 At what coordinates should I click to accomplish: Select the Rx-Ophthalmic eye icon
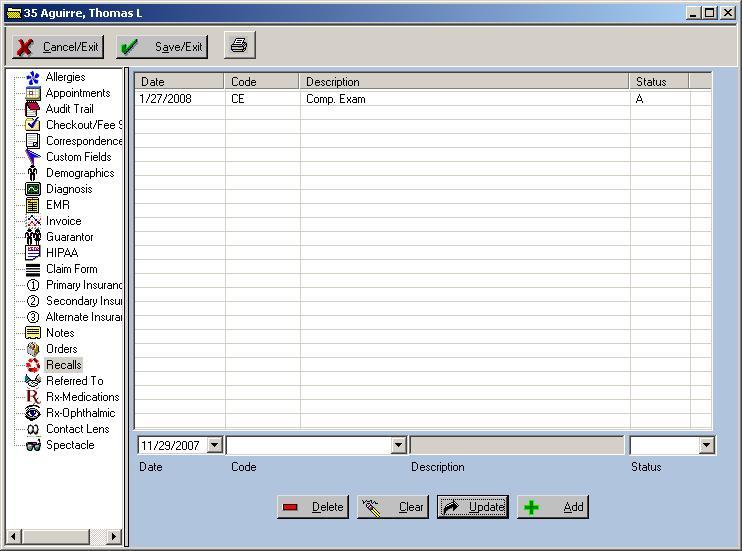(33, 413)
